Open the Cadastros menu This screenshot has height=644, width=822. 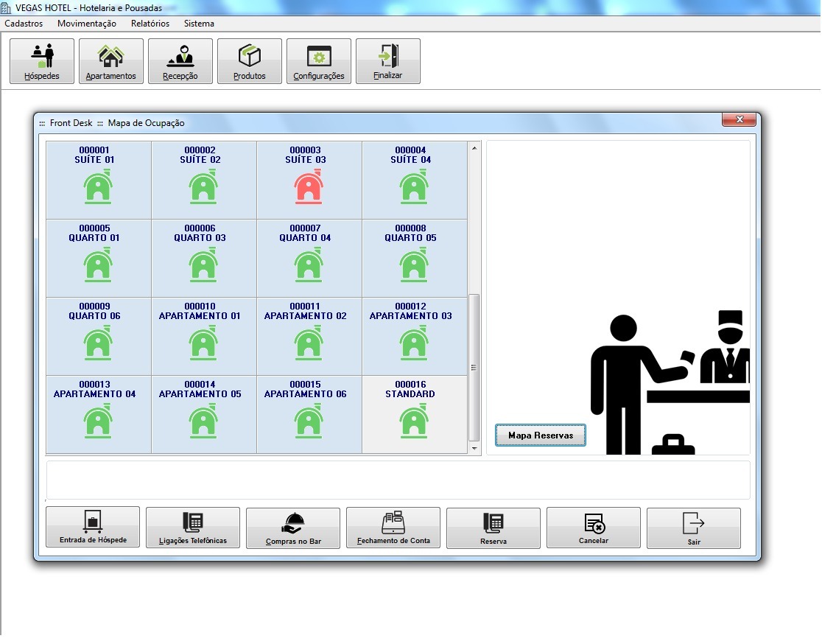pyautogui.click(x=24, y=24)
